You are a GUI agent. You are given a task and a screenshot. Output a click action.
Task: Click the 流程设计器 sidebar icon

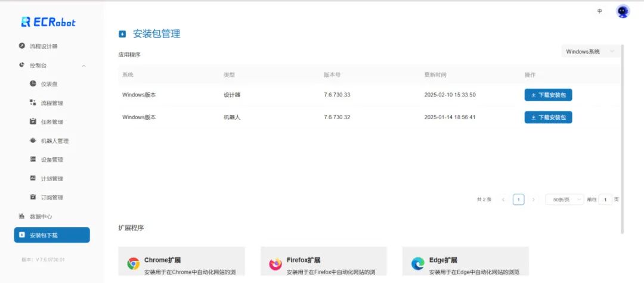(22, 46)
